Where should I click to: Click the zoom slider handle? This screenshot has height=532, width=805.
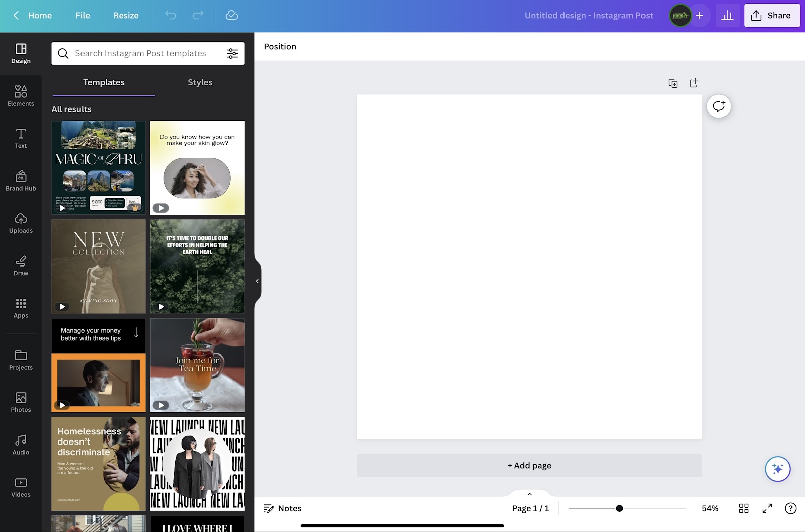(x=619, y=508)
